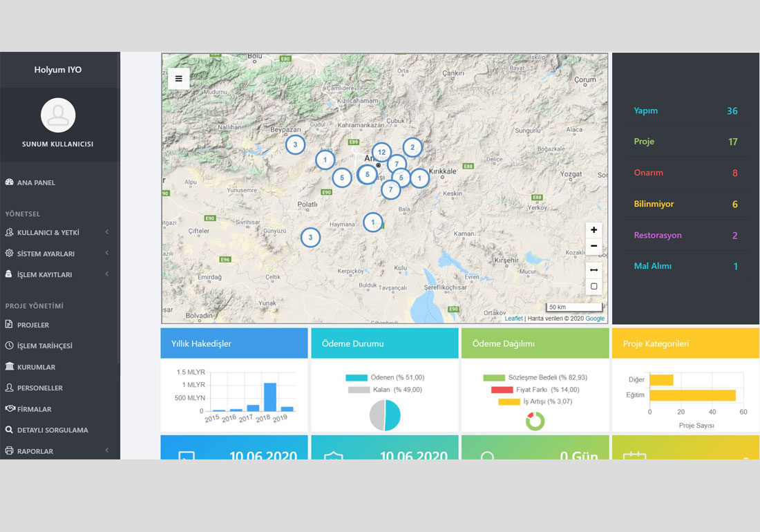This screenshot has width=760, height=532.
Task: Click the ANA PANEL dashboard icon
Action: 9,182
